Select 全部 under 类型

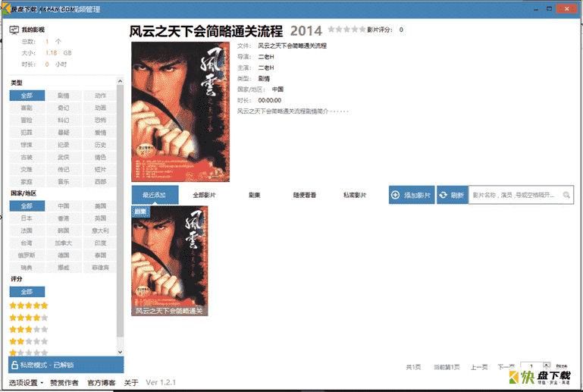27,96
